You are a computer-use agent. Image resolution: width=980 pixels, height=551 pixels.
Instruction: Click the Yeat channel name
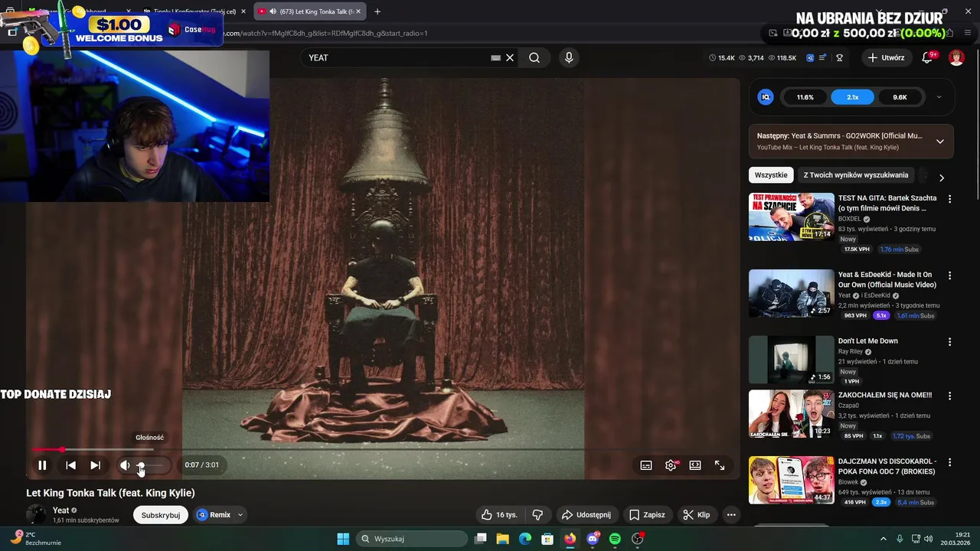[61, 510]
